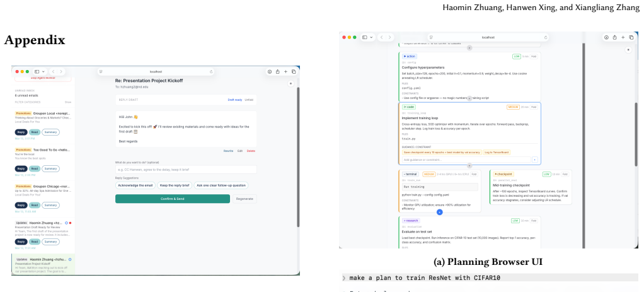The width and height of the screenshot is (644, 292).
Task: Open sidebar dropdown chevron in email window
Action: point(43,71)
